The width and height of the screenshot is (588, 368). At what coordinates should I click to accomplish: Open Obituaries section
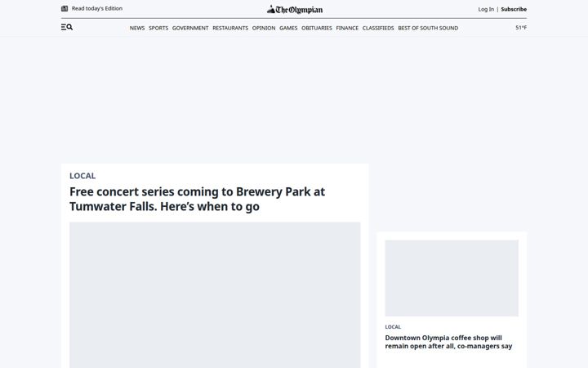point(317,28)
